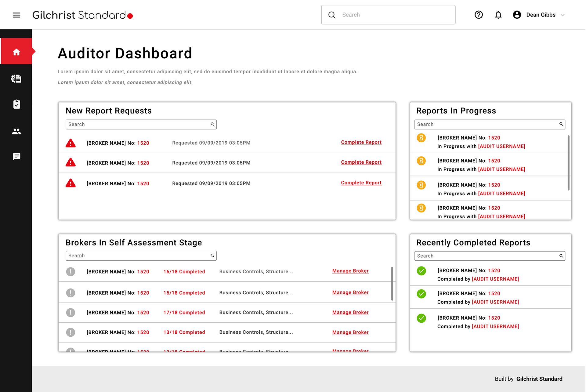Screen dimensions: 586x392
Task: Click Manage Broker for 17/18 Completed row
Action: [x=350, y=312]
